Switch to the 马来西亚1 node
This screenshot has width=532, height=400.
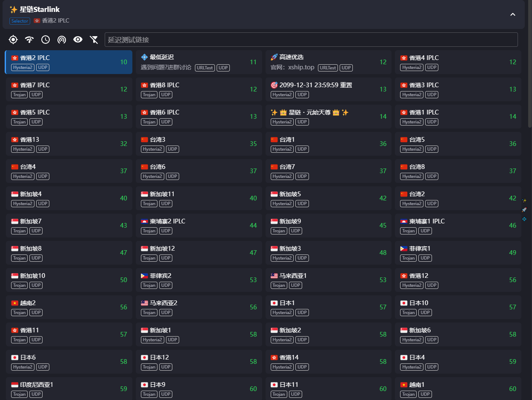click(x=329, y=280)
